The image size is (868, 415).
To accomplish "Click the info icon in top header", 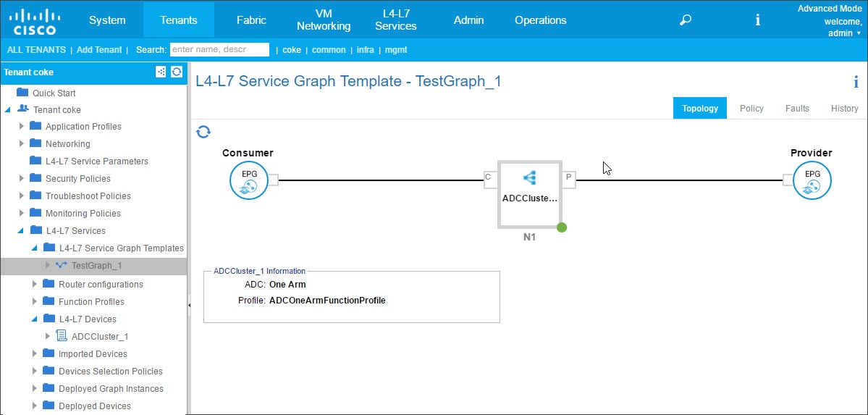I will [x=757, y=20].
